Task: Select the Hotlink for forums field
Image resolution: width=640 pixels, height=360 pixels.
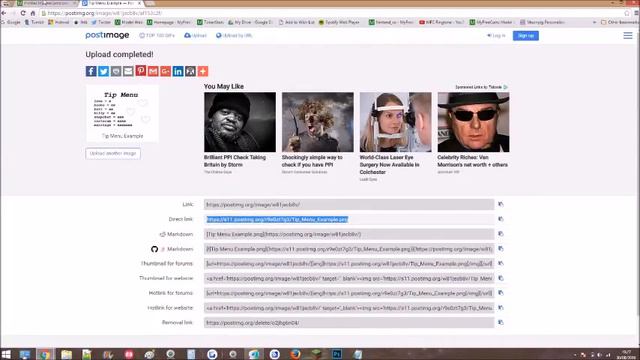Action: pyautogui.click(x=349, y=293)
